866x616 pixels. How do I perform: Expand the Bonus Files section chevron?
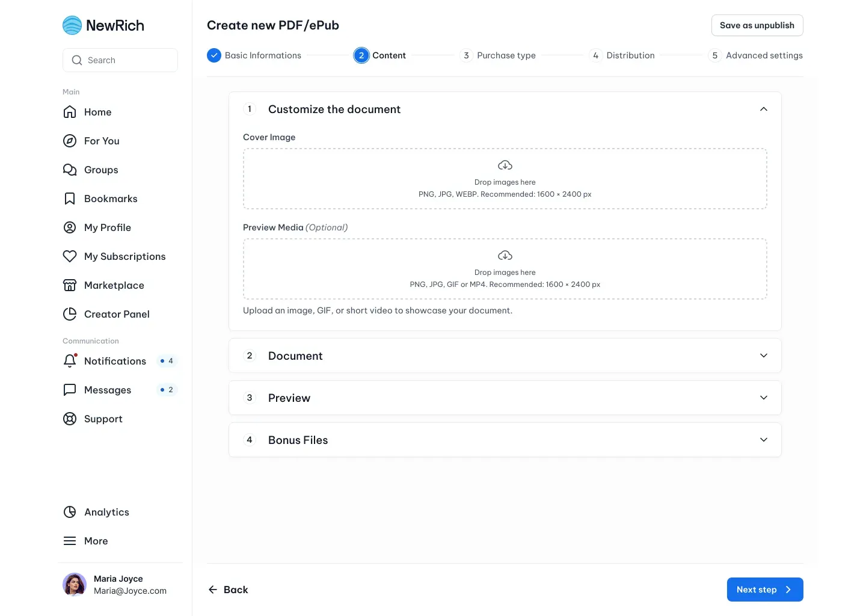pos(764,440)
